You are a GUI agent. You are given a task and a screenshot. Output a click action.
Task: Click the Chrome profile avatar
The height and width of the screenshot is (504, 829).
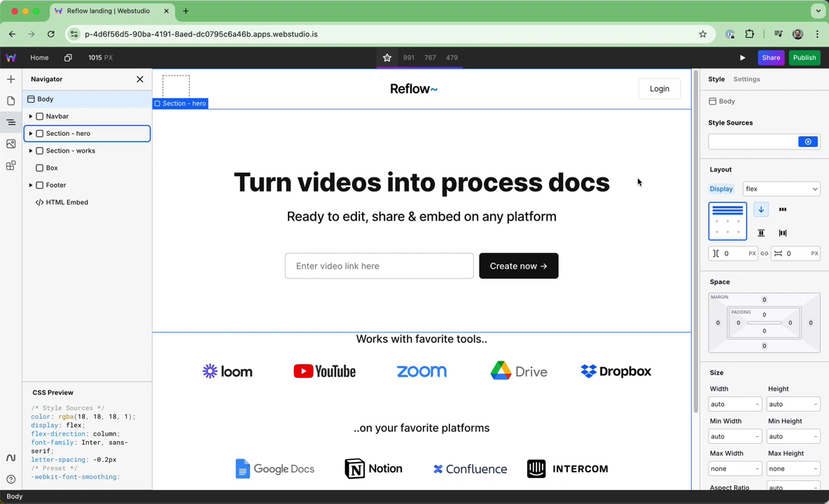797,34
